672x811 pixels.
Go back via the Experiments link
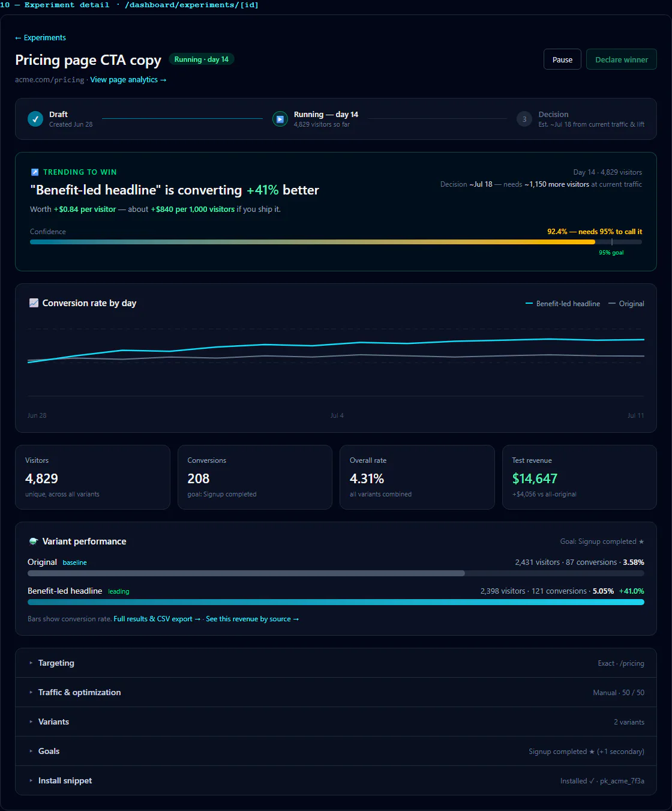point(40,38)
